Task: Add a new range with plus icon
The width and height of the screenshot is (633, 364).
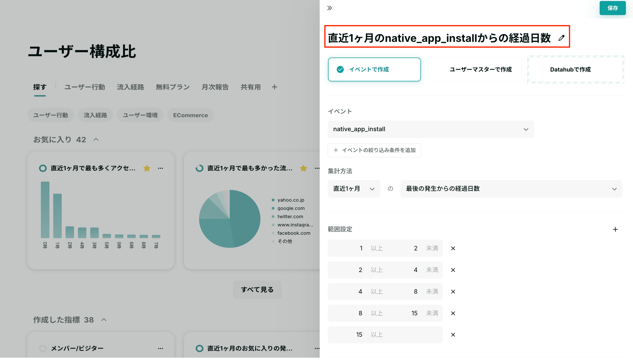Action: coord(615,229)
